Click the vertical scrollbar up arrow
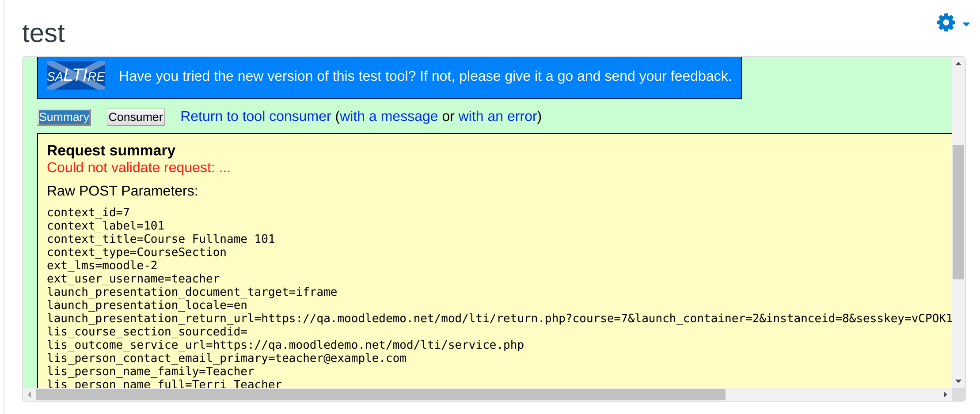 [x=958, y=64]
